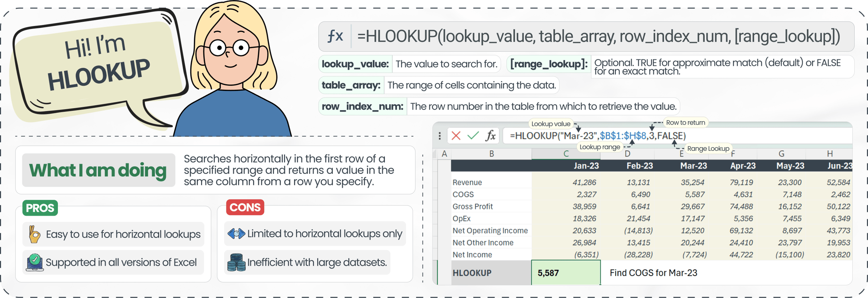Click the Jun-23 header cell
Viewport: 868px width, 298px height.
click(x=829, y=166)
